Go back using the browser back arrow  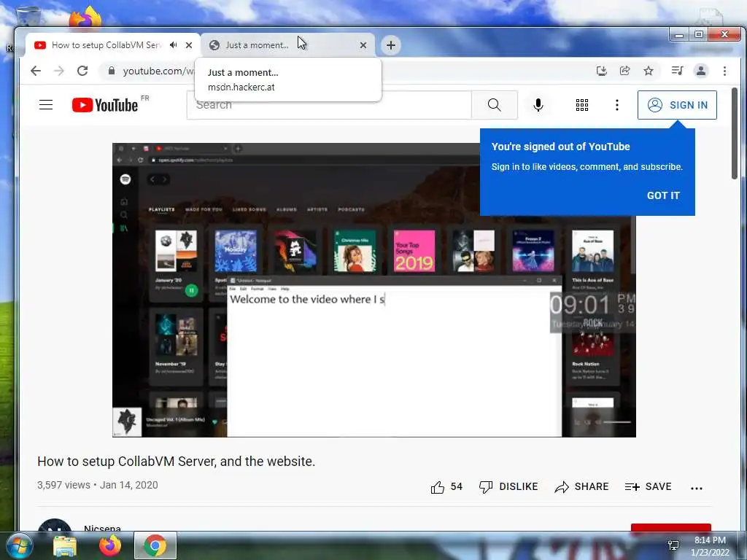(36, 71)
